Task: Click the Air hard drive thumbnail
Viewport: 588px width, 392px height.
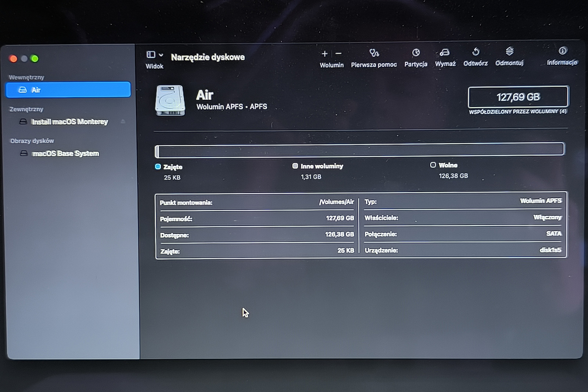Action: pyautogui.click(x=170, y=100)
